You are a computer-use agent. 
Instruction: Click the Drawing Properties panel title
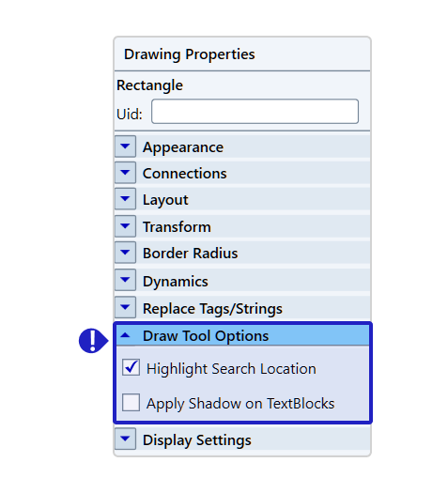pyautogui.click(x=190, y=54)
